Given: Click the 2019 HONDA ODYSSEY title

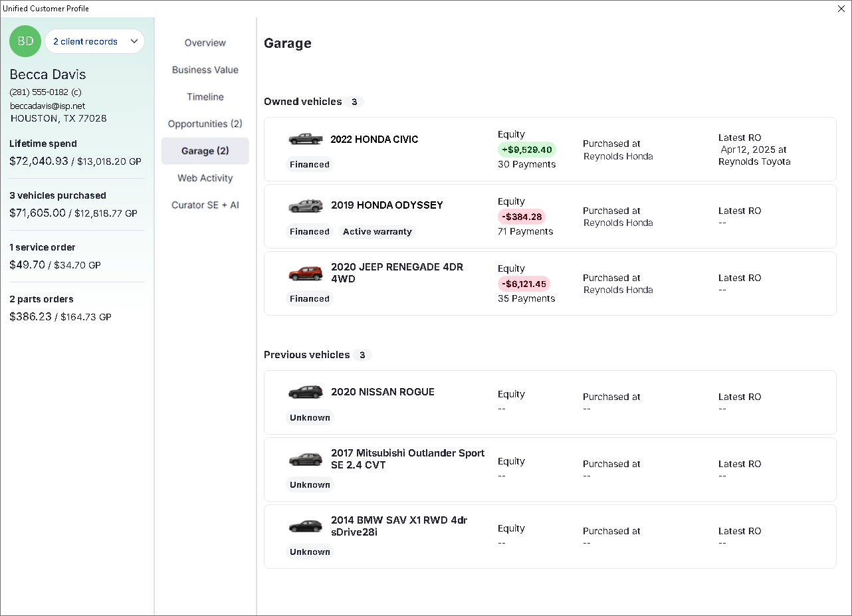Looking at the screenshot, I should point(387,205).
